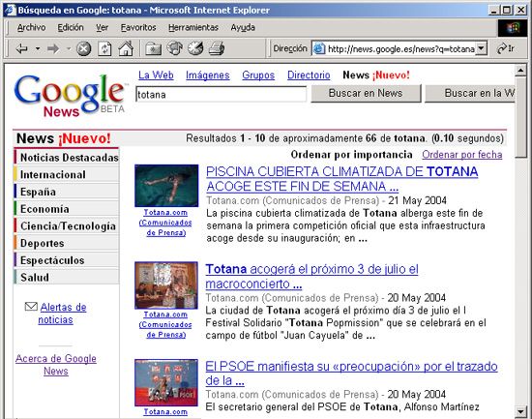Click the Buscar en la Web button

[470, 93]
